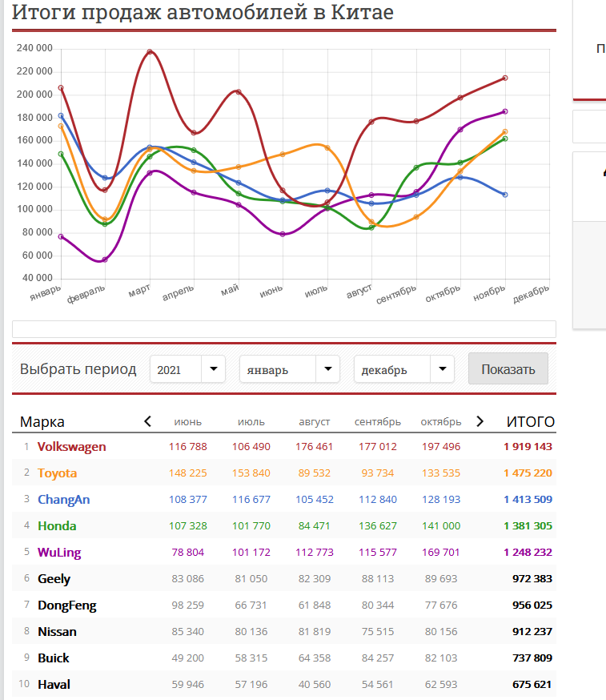Select ChangAn total 1 413 509
606x700 pixels.
tap(528, 499)
